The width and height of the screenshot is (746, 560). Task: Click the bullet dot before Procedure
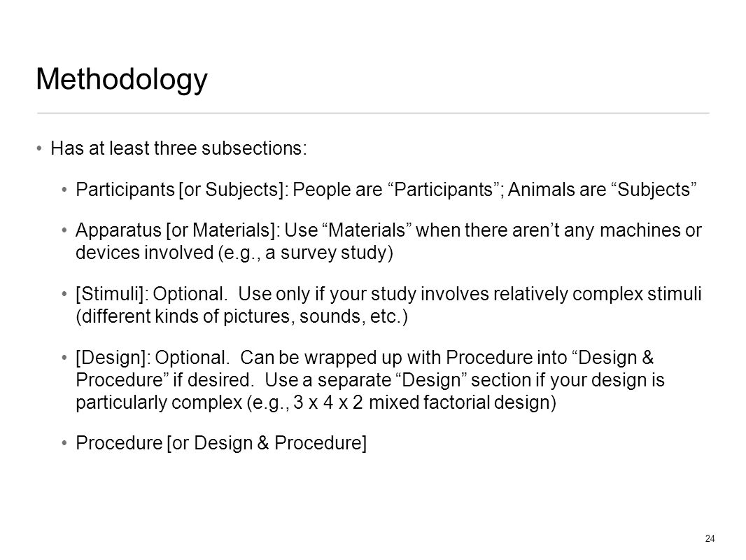point(64,443)
